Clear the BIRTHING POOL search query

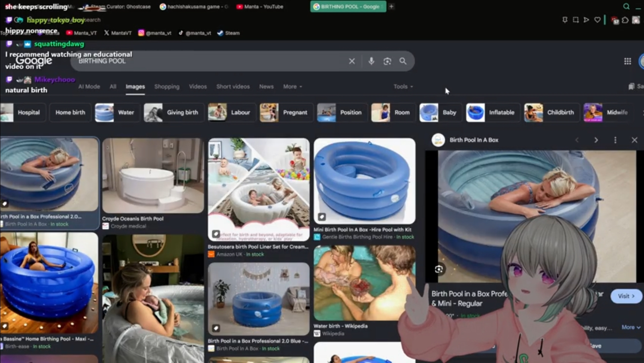(x=352, y=61)
